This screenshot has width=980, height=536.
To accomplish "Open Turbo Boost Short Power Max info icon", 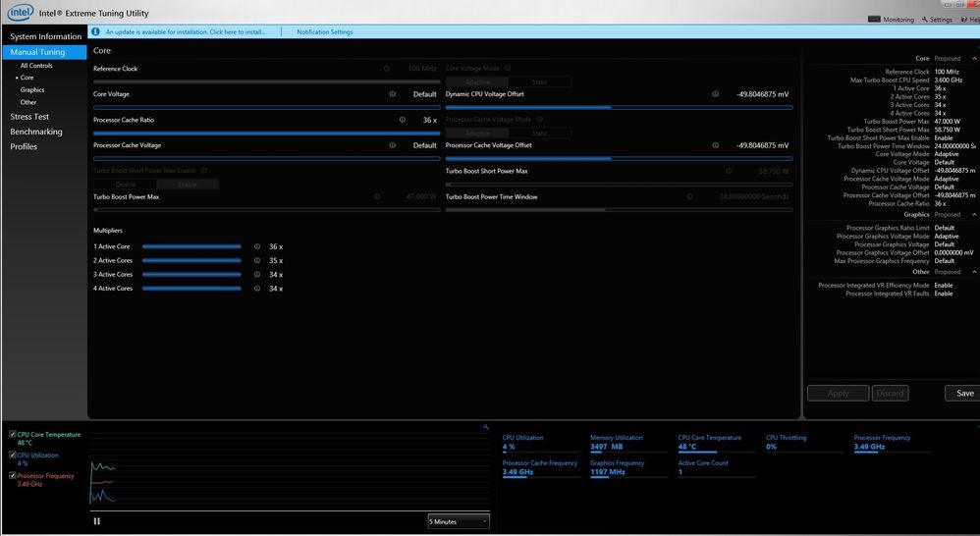I will (x=729, y=171).
